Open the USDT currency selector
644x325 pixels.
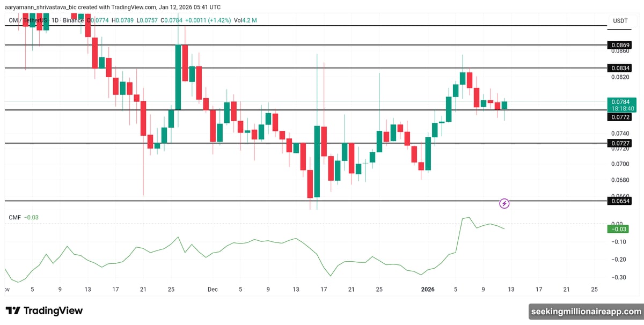click(620, 21)
